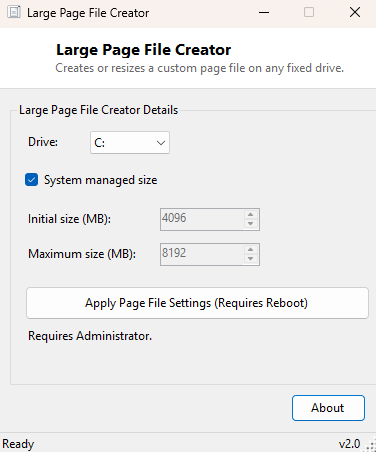Open the About dialog
The height and width of the screenshot is (452, 376).
[328, 408]
